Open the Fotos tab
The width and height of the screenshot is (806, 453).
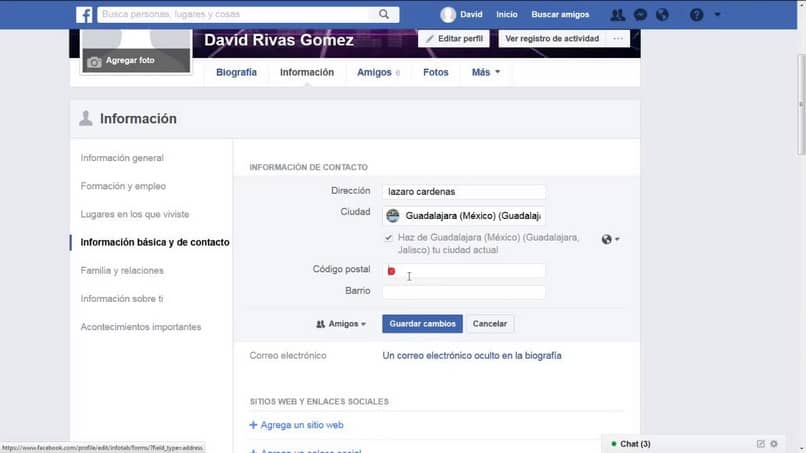(x=436, y=73)
